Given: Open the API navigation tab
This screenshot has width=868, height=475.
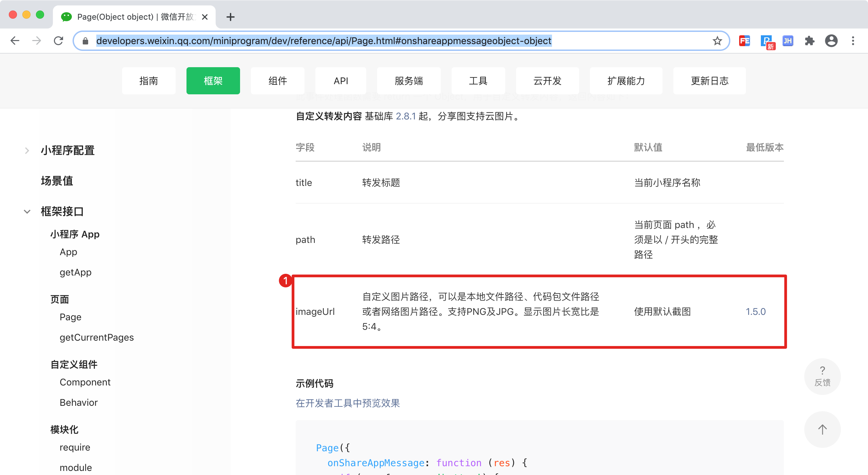Looking at the screenshot, I should tap(341, 81).
